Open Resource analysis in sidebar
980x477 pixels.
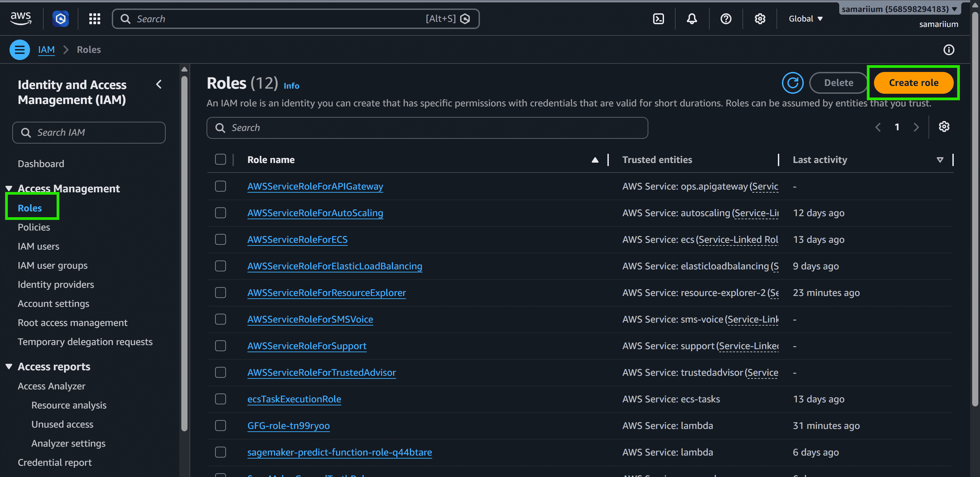(x=69, y=405)
